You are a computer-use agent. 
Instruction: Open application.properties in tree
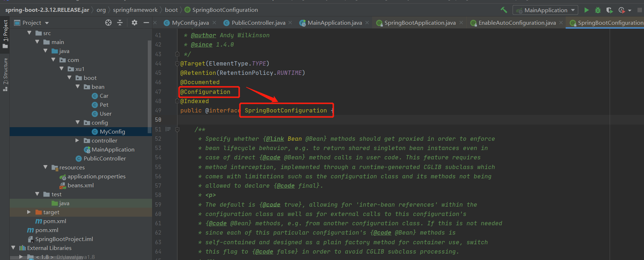(x=92, y=176)
